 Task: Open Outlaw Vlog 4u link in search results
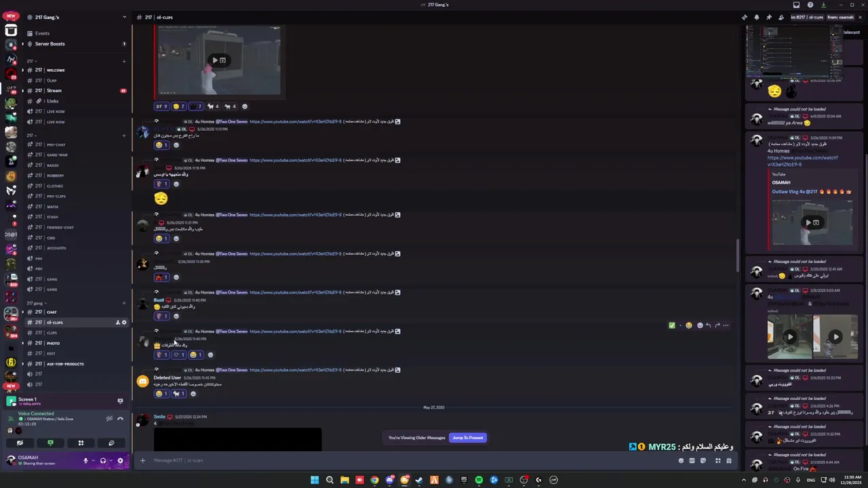[811, 192]
